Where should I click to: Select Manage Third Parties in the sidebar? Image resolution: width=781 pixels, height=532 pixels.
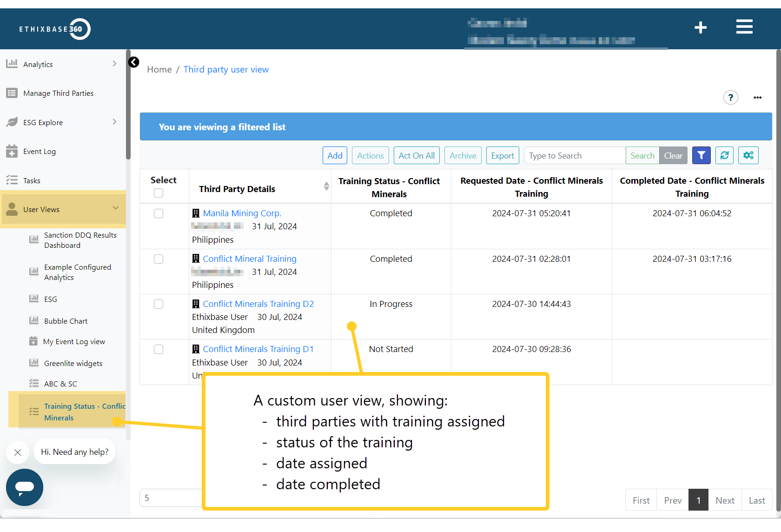58,93
